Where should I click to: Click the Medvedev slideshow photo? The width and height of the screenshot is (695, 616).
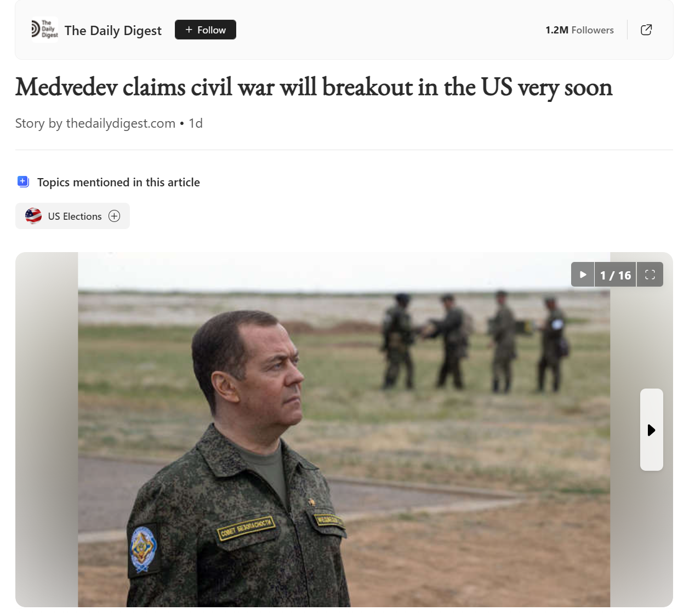(x=344, y=430)
